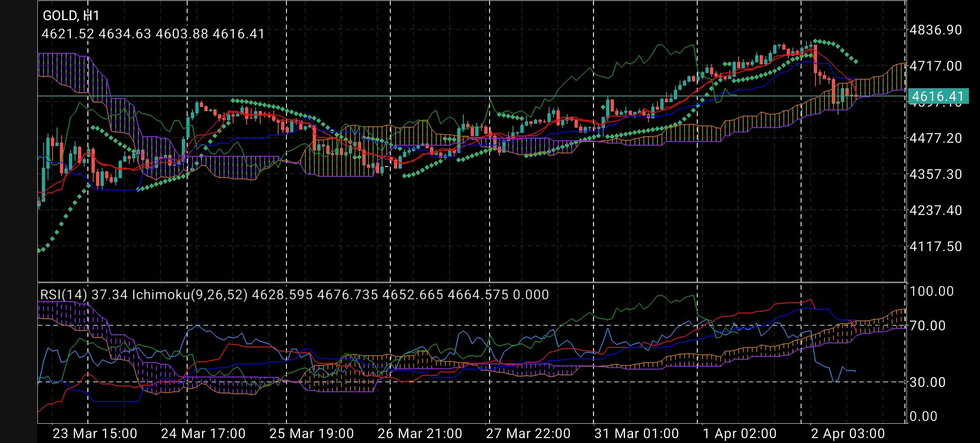This screenshot has width=980, height=443.
Task: Click the 31 Mar 01:00 time label
Action: point(637,434)
